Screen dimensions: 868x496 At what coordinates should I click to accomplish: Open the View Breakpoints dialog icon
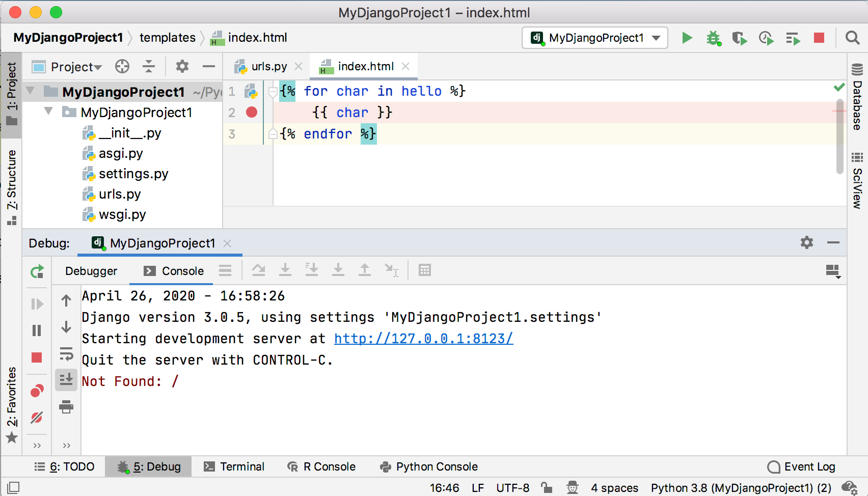point(37,391)
